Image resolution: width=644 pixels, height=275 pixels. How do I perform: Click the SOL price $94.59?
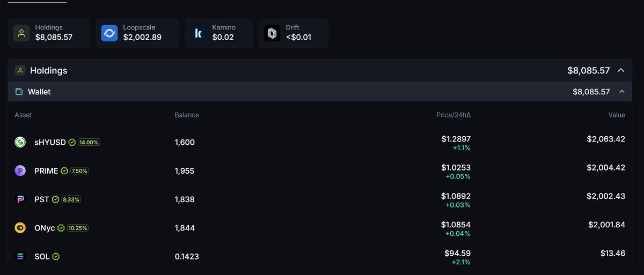458,253
